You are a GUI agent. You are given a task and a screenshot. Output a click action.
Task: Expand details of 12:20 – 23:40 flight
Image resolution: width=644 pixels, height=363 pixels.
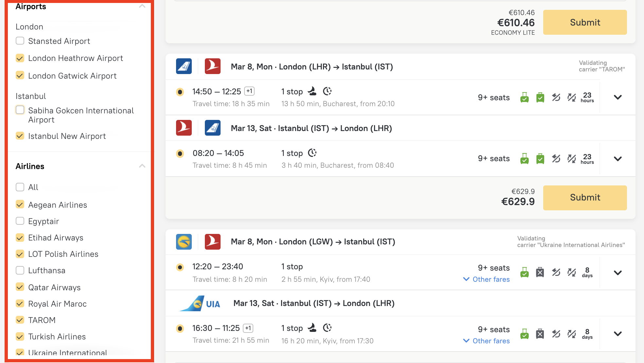coord(618,273)
